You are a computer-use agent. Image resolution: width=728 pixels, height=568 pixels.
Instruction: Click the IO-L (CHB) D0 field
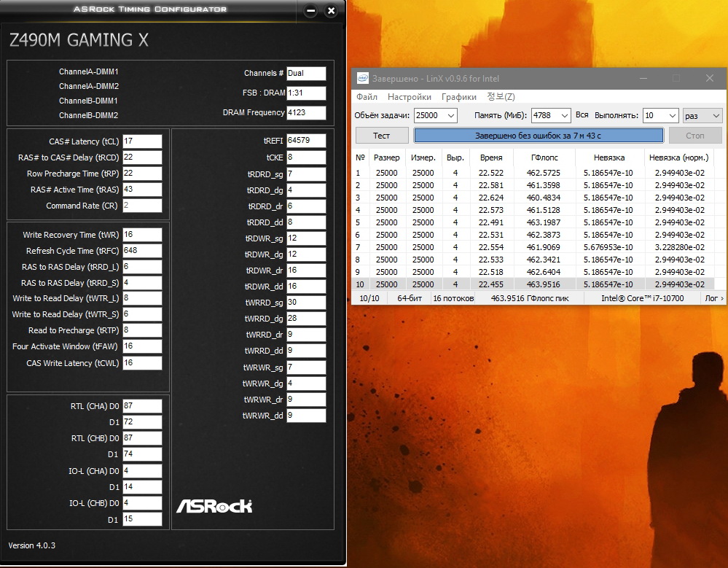(x=142, y=503)
